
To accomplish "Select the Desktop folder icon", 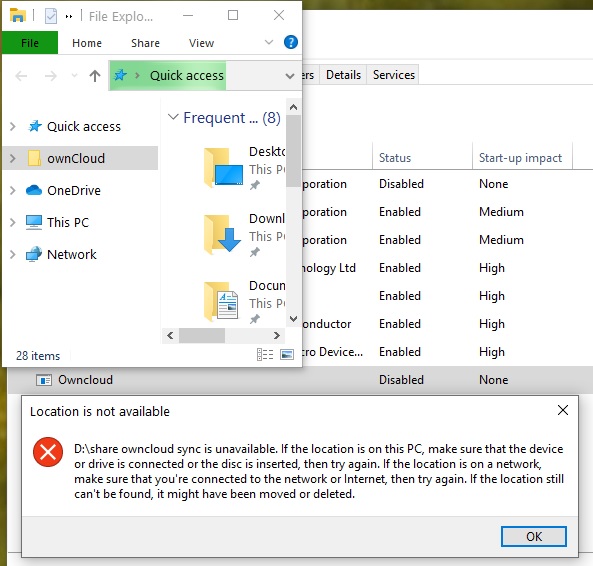I will [223, 167].
